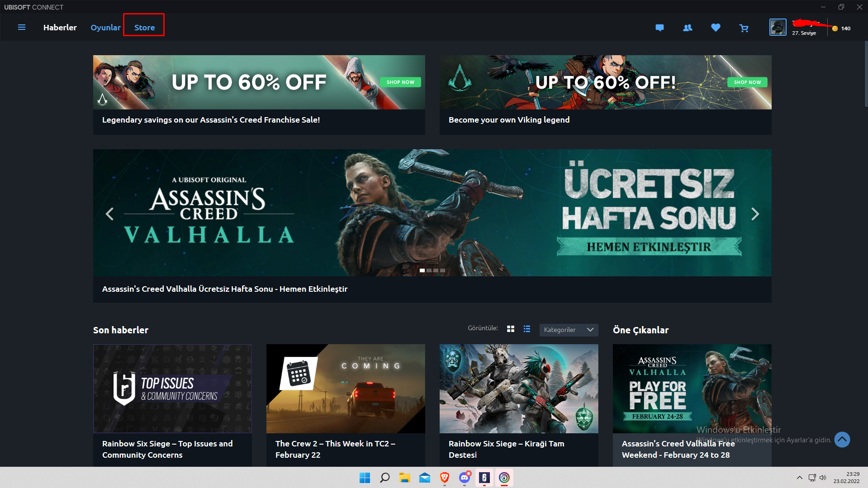
Task: Jump to the second carousel slide dot
Action: [x=429, y=270]
